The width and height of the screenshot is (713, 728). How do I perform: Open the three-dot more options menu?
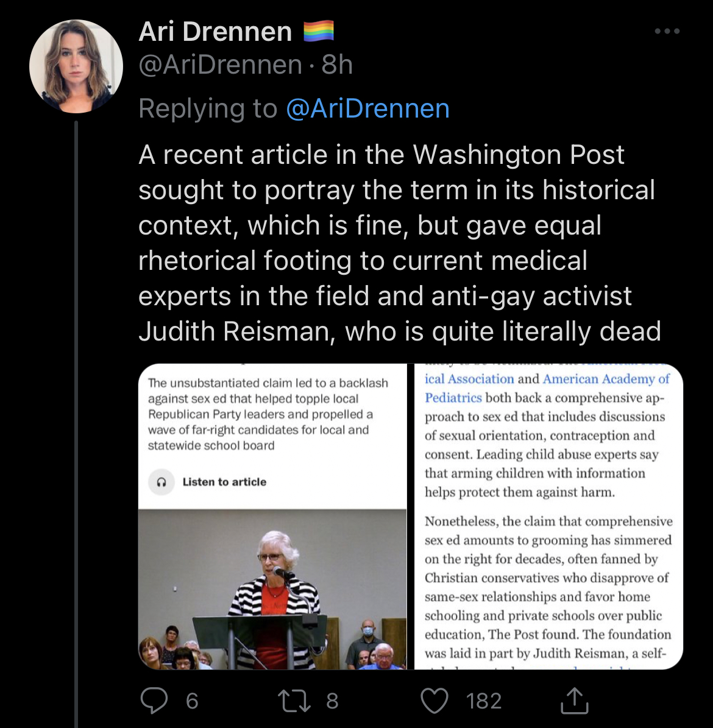[667, 31]
